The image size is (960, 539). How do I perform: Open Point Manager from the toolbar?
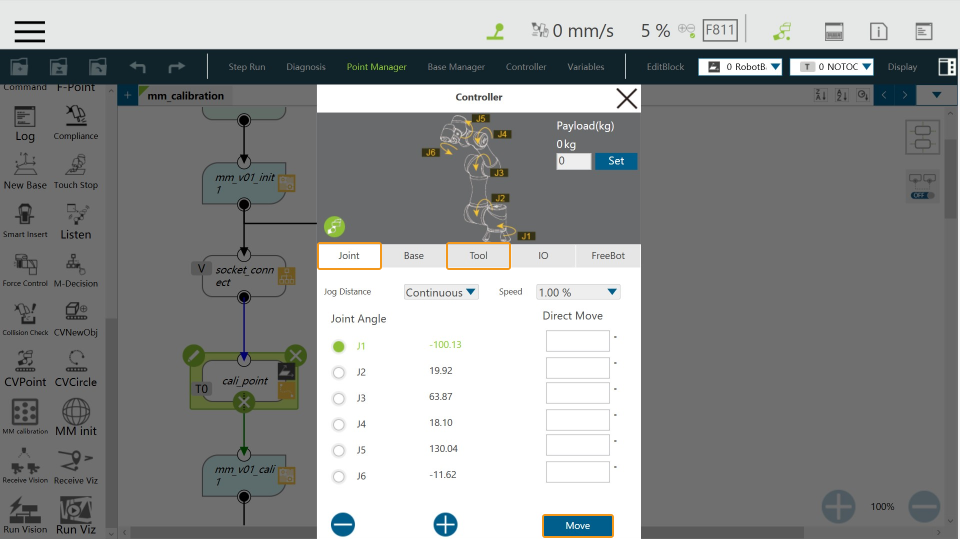click(377, 67)
